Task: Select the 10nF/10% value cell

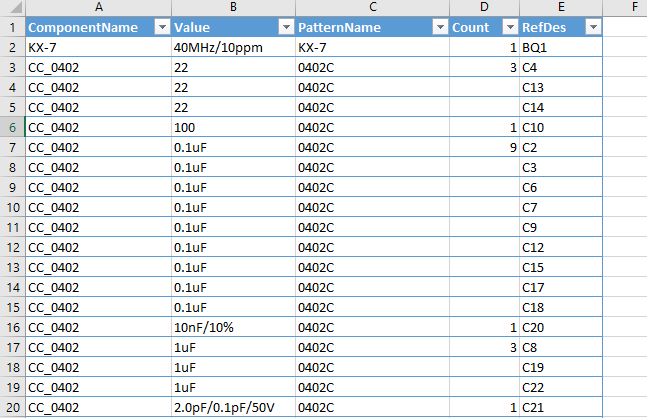Action: [234, 328]
